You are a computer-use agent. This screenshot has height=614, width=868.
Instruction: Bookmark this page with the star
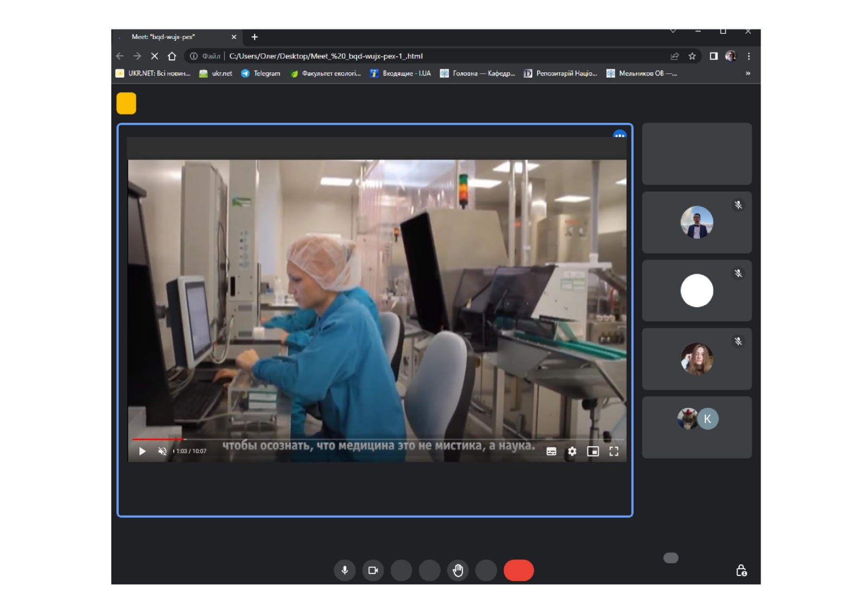[692, 56]
